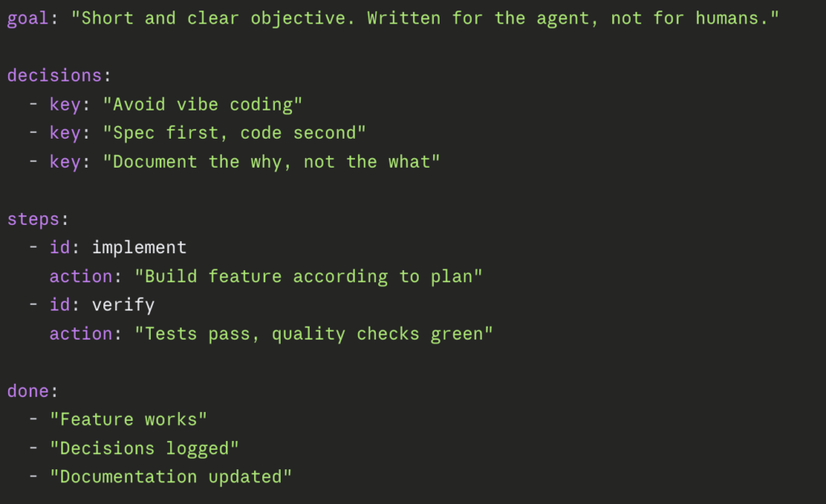Click the "Decisions logged" list item
The width and height of the screenshot is (826, 504).
[x=144, y=448]
